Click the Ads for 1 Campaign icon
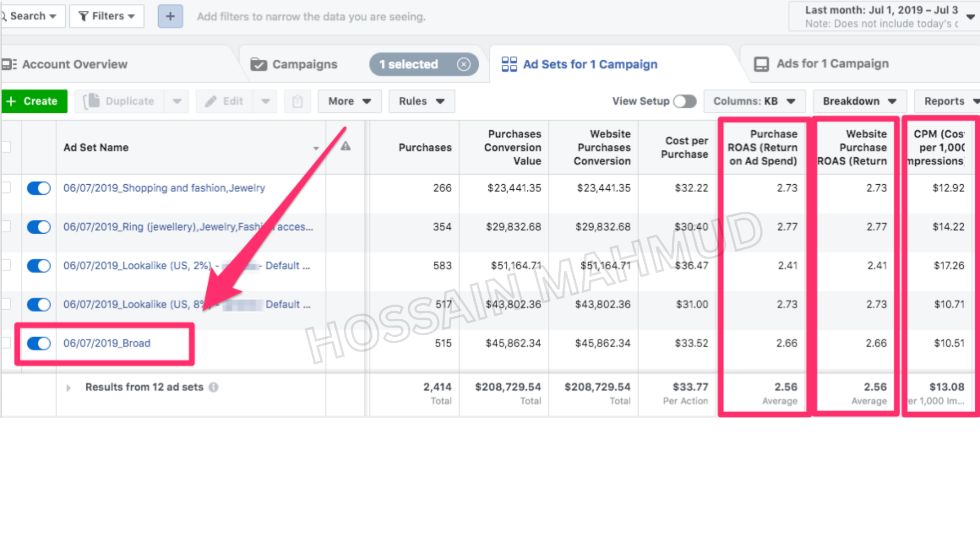Screen dimensions: 980x551 (761, 64)
